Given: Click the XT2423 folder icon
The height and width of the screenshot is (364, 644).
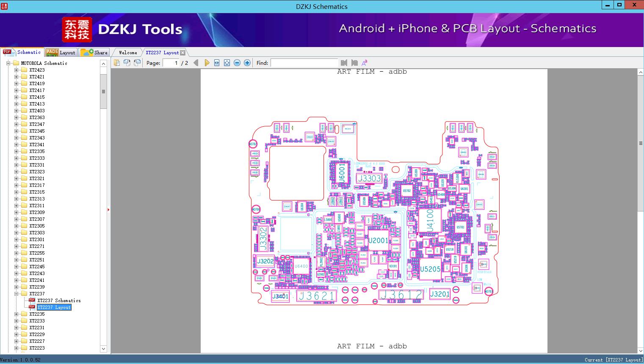Looking at the screenshot, I should point(24,70).
